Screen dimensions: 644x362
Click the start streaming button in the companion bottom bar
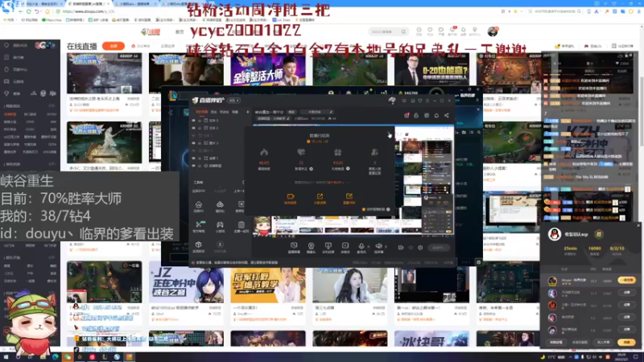click(439, 248)
